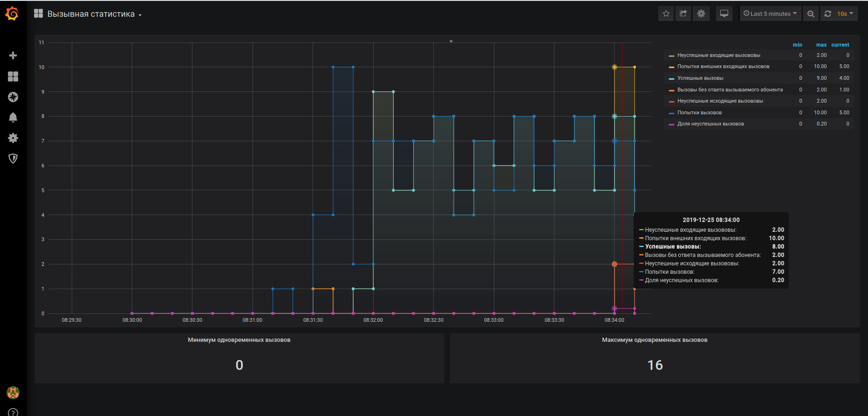Cycle view mode with monitor icon
Screen dimensions: 868x416
[x=724, y=14]
